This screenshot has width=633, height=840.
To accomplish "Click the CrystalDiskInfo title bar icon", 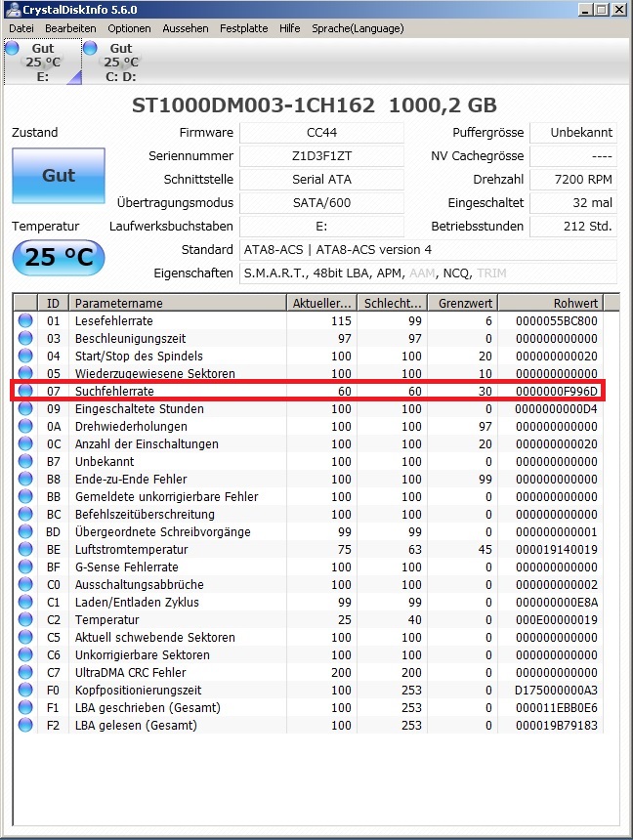I will (x=13, y=10).
